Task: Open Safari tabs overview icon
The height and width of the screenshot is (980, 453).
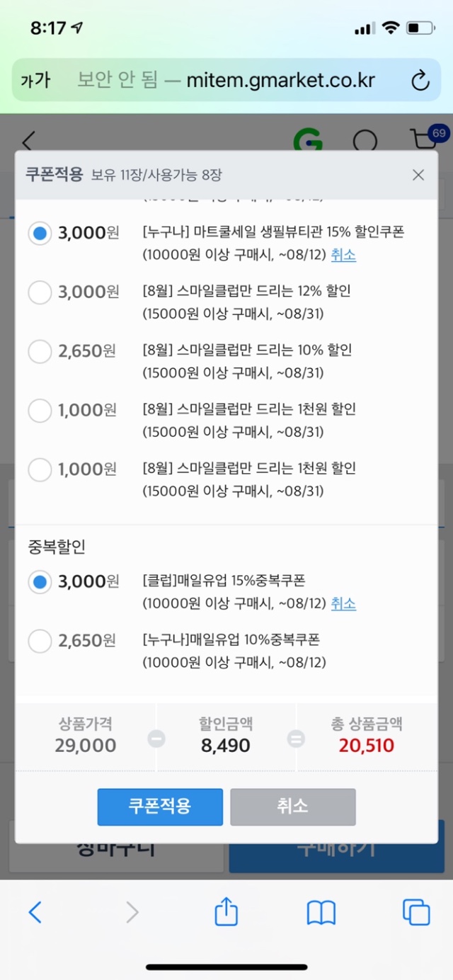Action: pos(415,912)
